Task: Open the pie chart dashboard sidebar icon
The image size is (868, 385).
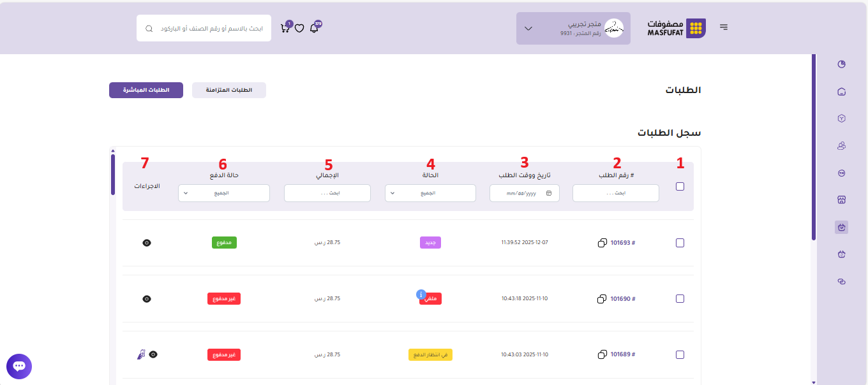Action: pyautogui.click(x=841, y=64)
